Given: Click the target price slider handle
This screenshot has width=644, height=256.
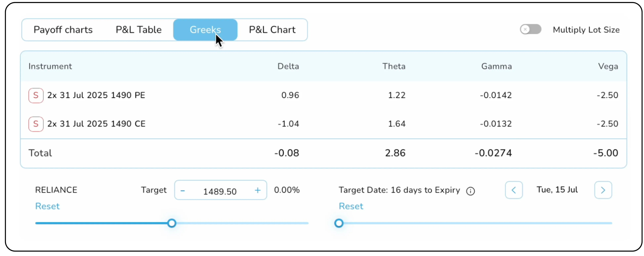Looking at the screenshot, I should (172, 223).
